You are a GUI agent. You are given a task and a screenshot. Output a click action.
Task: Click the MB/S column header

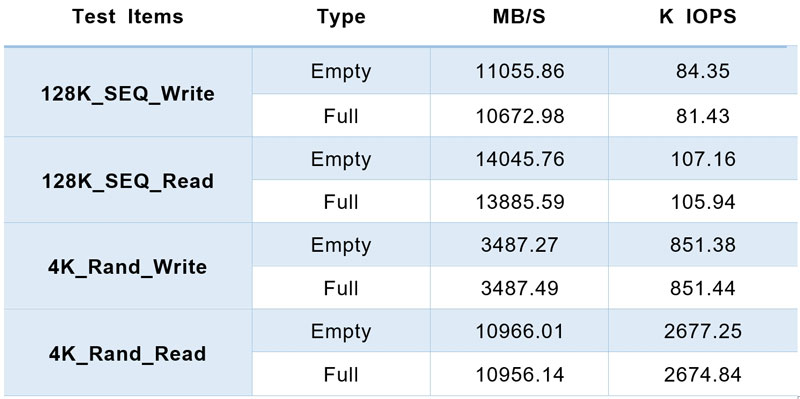[519, 17]
